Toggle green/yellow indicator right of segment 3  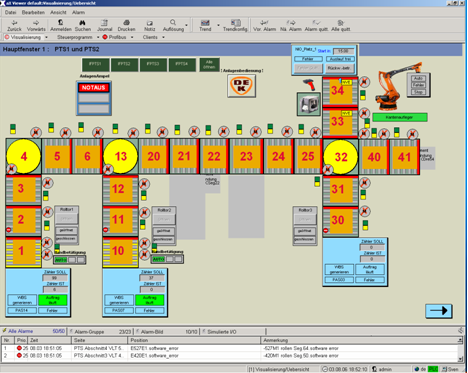click(46, 196)
